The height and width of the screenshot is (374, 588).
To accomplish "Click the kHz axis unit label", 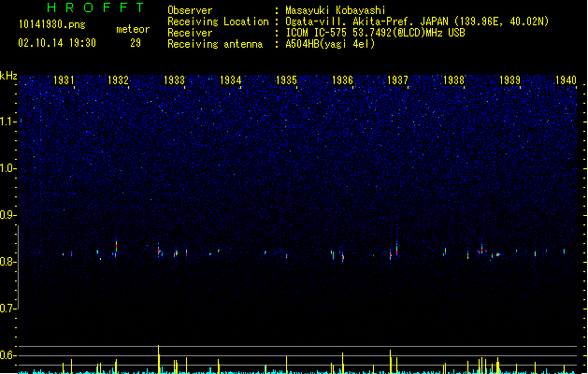I will tap(8, 76).
